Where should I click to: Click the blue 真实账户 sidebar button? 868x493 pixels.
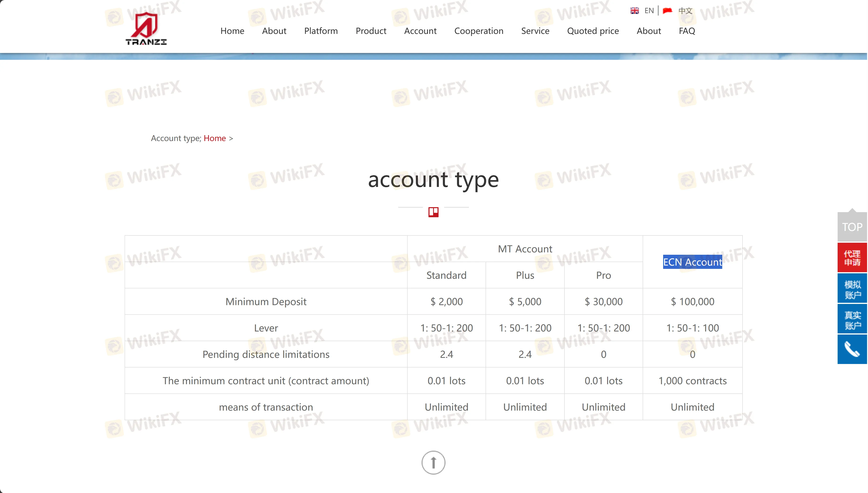(x=852, y=318)
